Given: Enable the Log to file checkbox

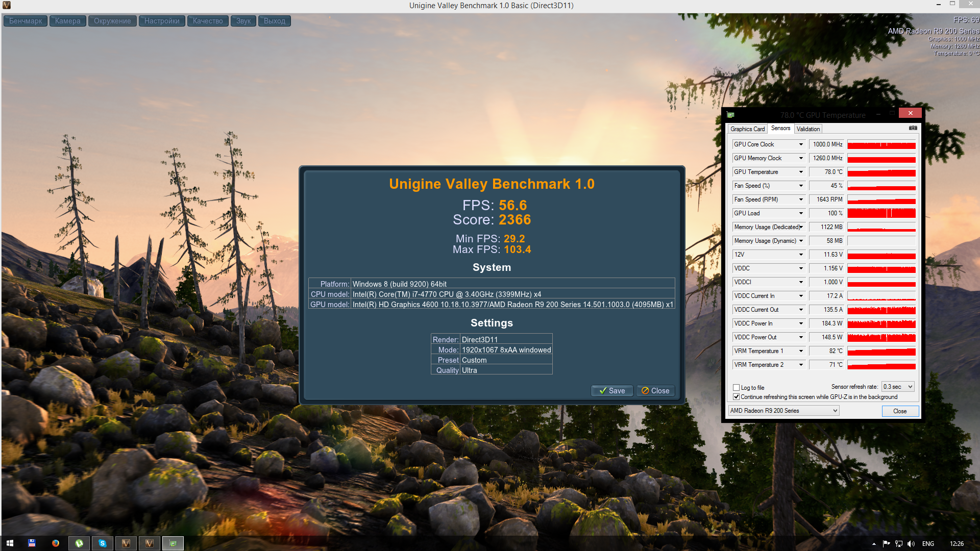Looking at the screenshot, I should pyautogui.click(x=736, y=388).
